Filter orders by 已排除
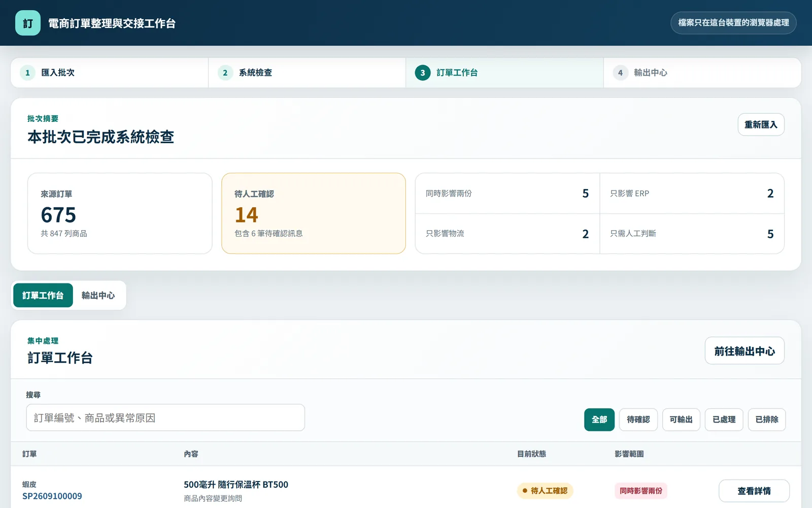 (x=767, y=420)
